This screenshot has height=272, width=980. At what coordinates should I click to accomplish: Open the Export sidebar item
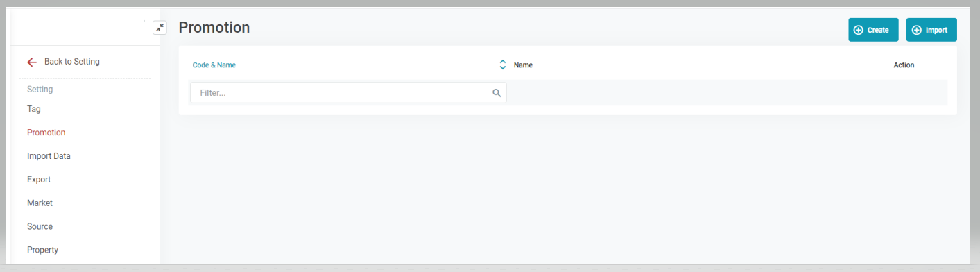coord(39,180)
